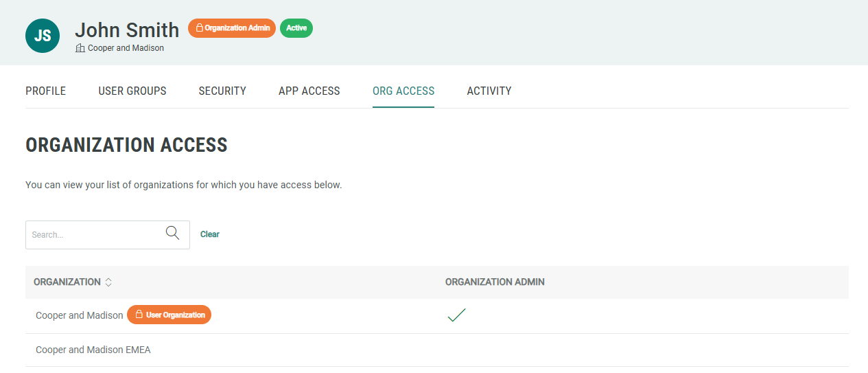View the ACTIVITY tab
The height and width of the screenshot is (373, 868).
pos(489,91)
